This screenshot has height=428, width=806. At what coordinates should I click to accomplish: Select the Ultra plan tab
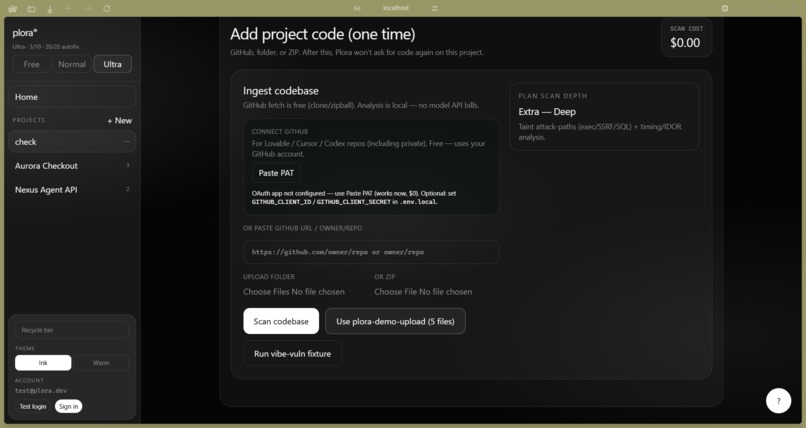(113, 64)
